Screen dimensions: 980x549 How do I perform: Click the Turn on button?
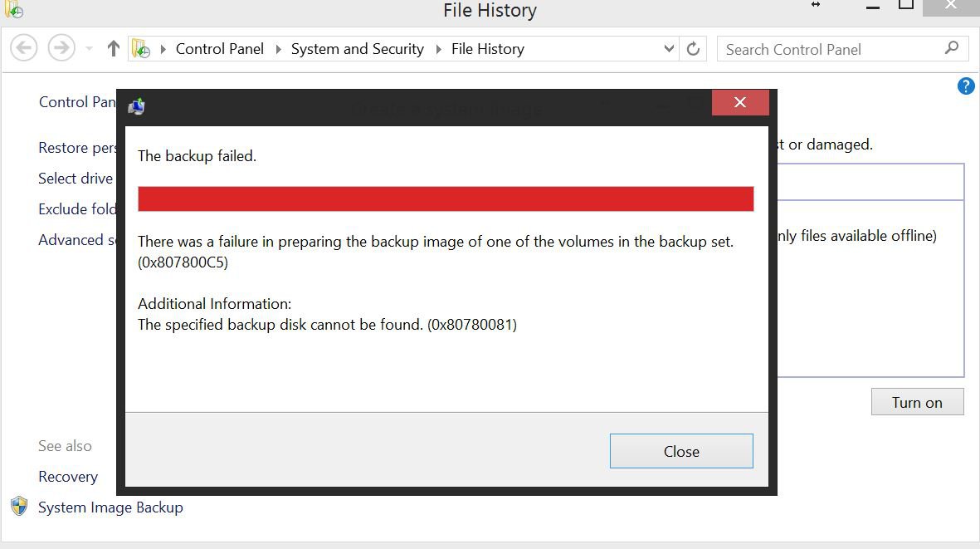pyautogui.click(x=917, y=402)
